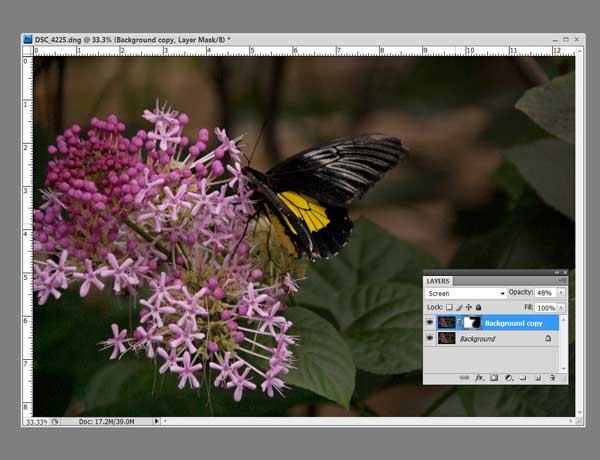Click the horizontal scrollbar left arrow

click(165, 421)
